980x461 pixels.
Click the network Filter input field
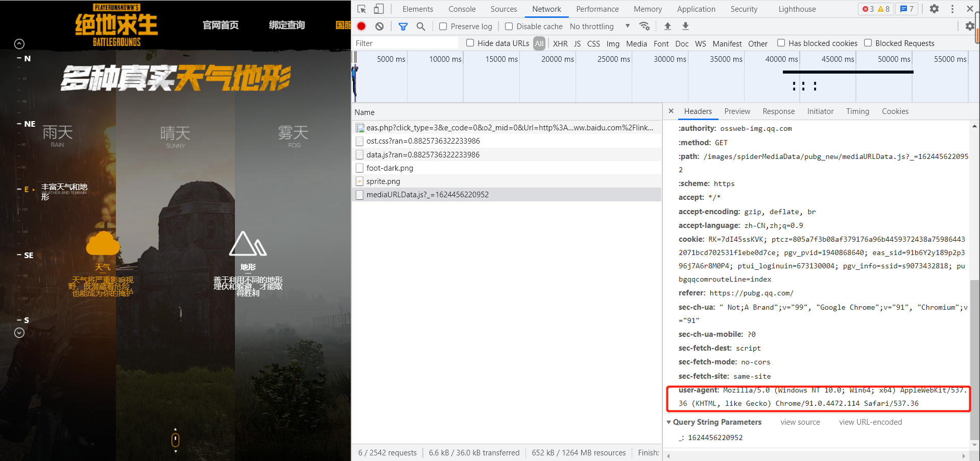tap(406, 43)
